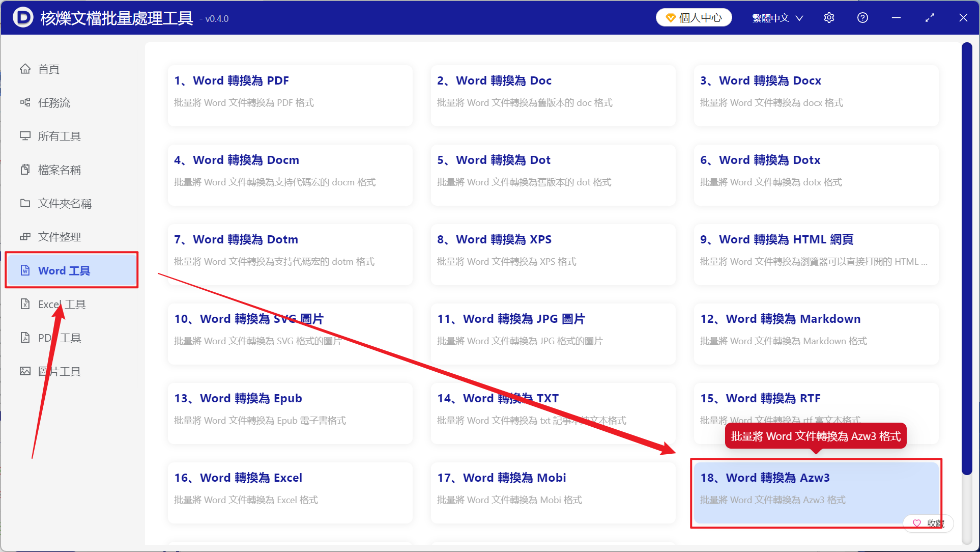Open the Word 轉換為 PDF card
This screenshot has height=552, width=980.
coord(290,96)
